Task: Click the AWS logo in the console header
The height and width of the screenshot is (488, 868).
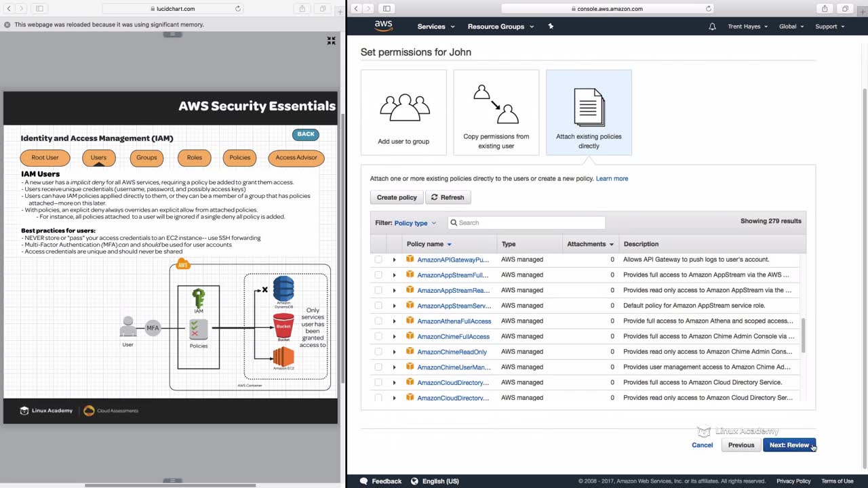Action: pyautogui.click(x=384, y=26)
